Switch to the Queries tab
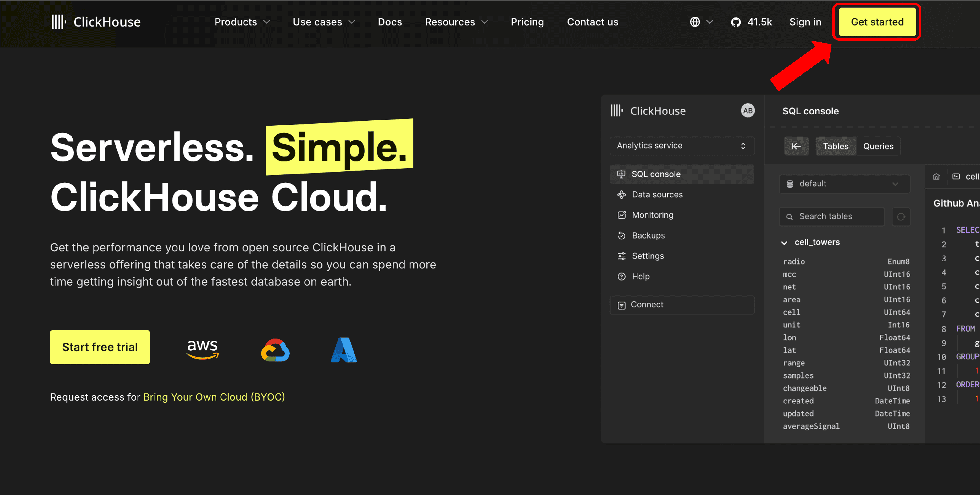Screen dimensions: 980x495 pos(878,146)
